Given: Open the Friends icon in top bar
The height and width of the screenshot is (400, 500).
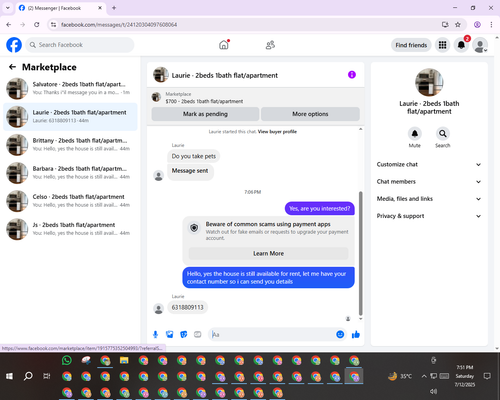Looking at the screenshot, I should pyautogui.click(x=270, y=45).
